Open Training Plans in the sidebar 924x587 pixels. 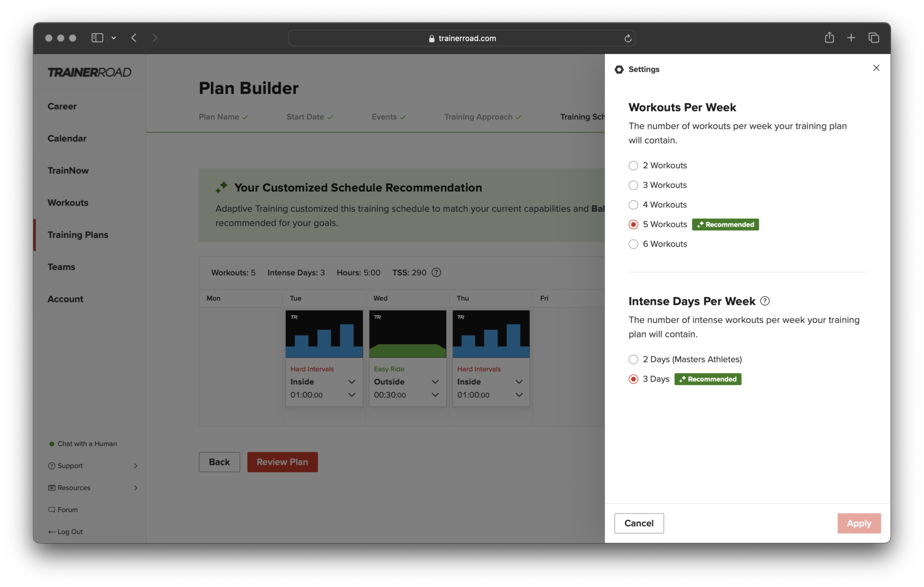[78, 234]
